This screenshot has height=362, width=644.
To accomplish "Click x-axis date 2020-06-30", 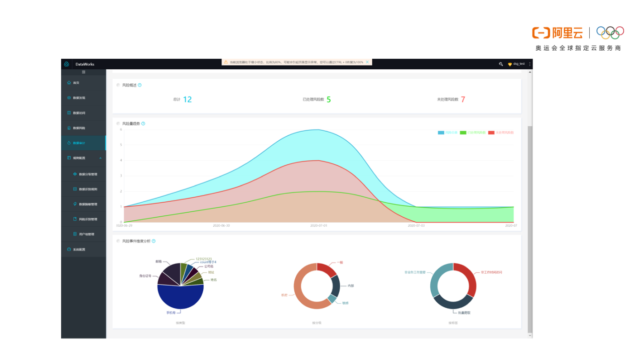I will (x=221, y=225).
